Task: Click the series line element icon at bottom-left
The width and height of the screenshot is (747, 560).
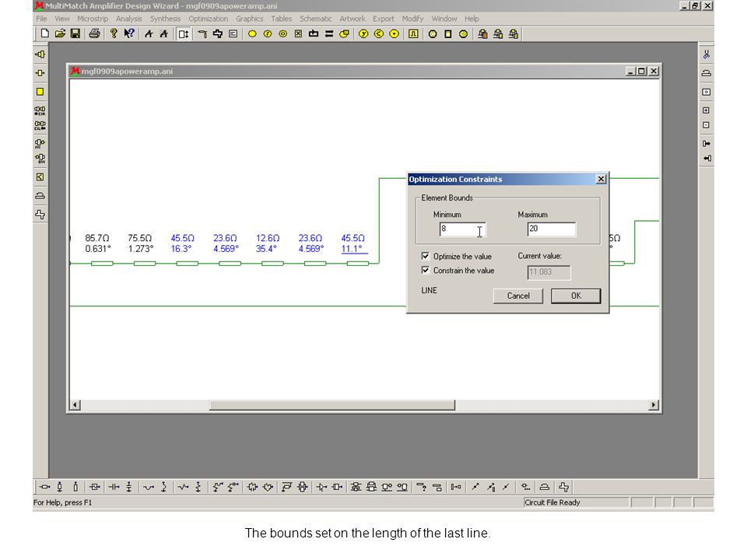Action: [x=45, y=487]
